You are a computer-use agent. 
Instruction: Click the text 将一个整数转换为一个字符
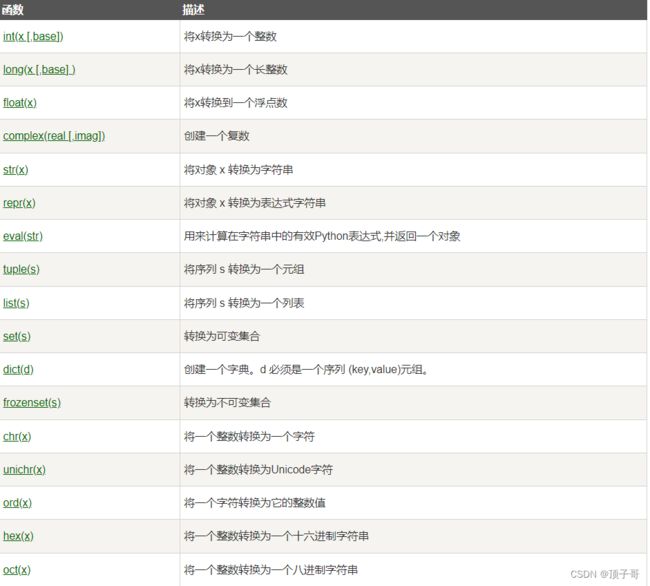(x=250, y=436)
